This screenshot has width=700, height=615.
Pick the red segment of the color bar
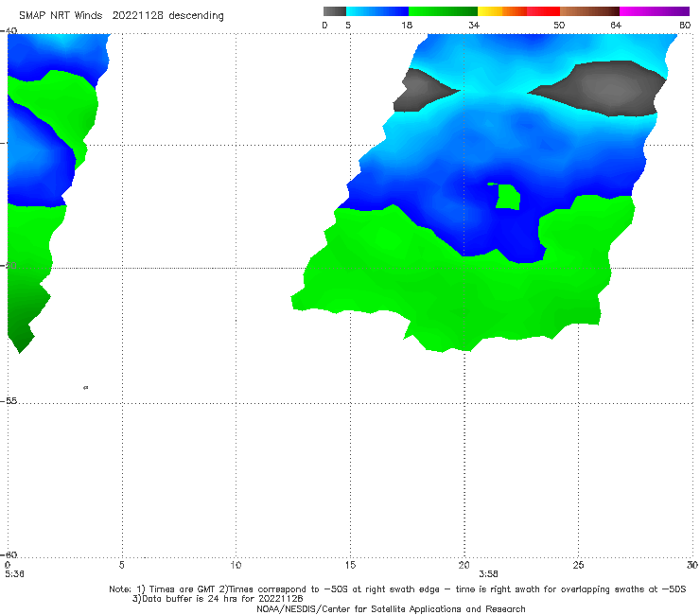point(543,11)
